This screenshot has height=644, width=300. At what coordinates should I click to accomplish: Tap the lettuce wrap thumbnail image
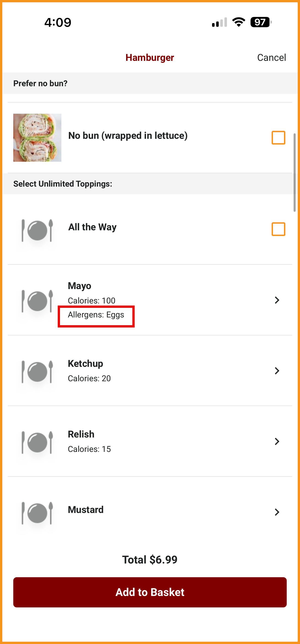tap(37, 137)
